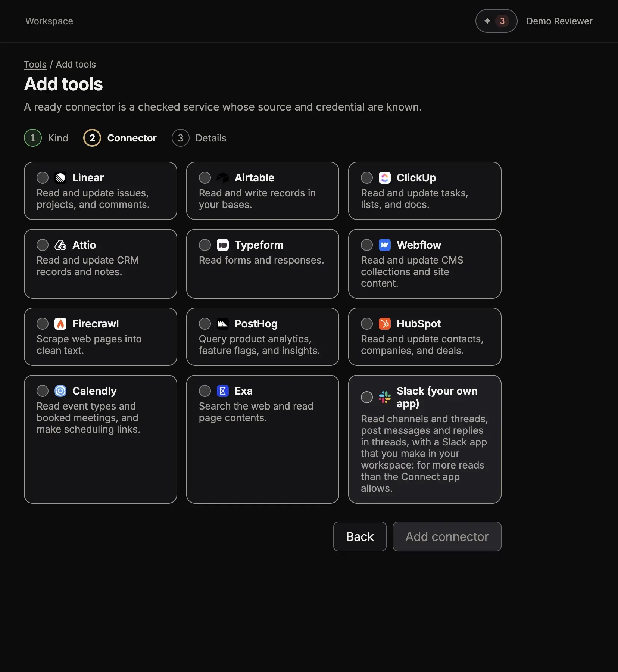
Task: Click the Webflow logo icon
Action: coord(385,245)
